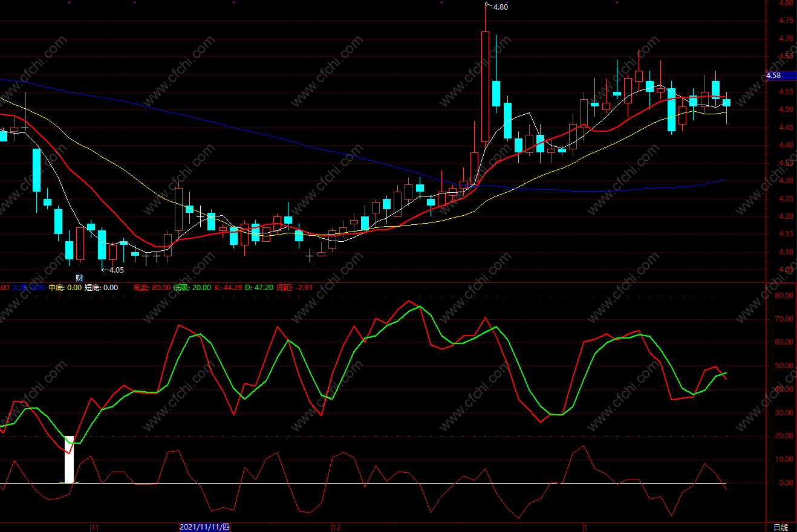Click the month 11 marker on the time axis
Viewport: 797px width, 532px height.
[94, 527]
